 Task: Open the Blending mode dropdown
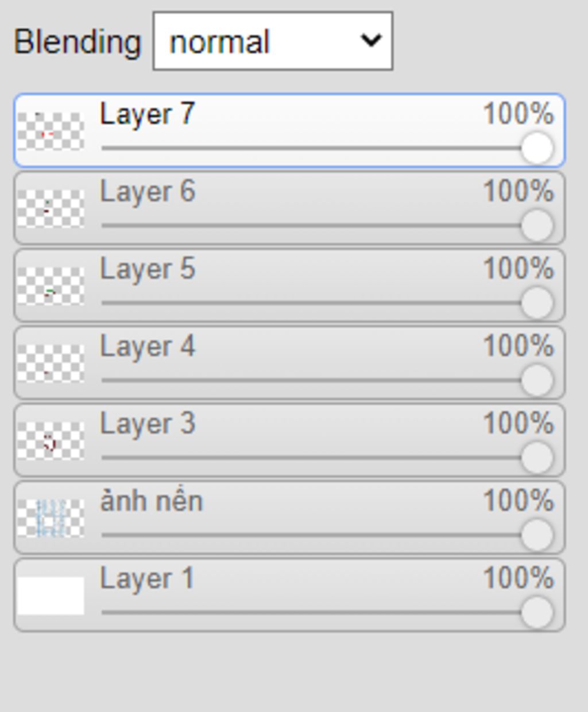pos(273,41)
